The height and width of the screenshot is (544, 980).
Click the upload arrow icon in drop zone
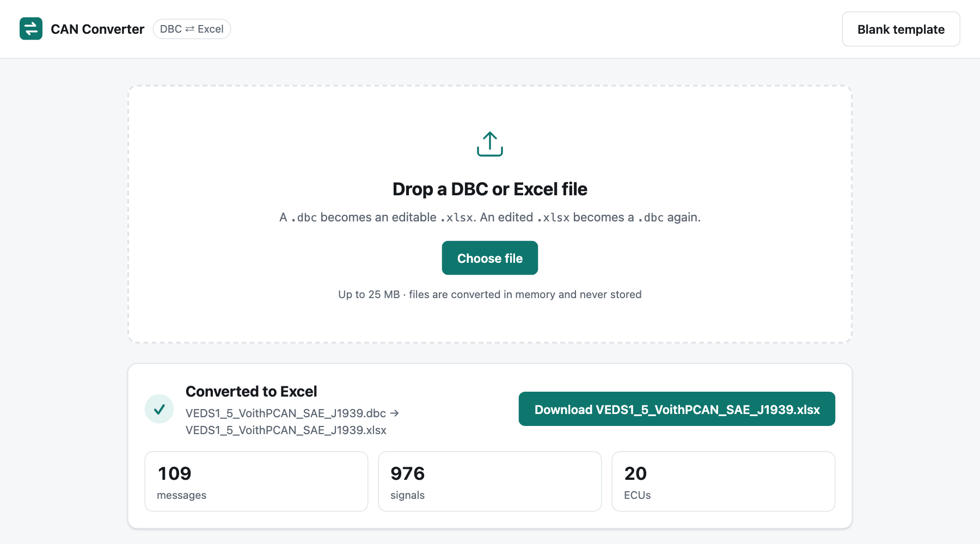(490, 144)
